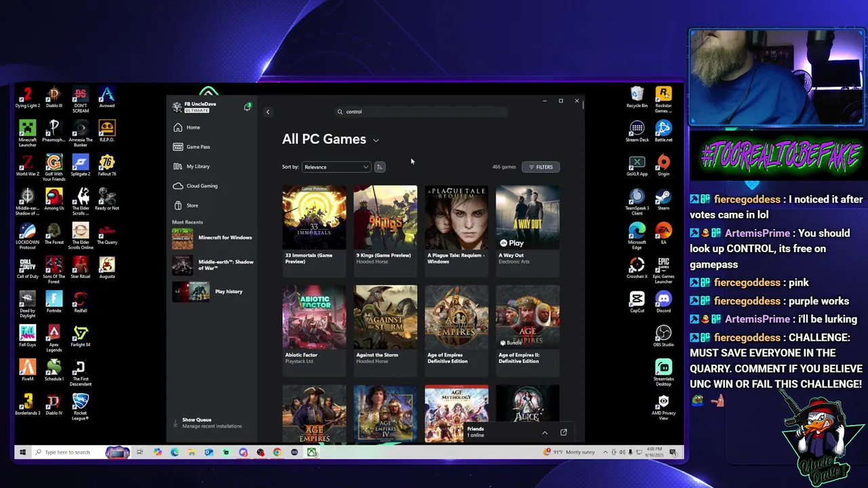The width and height of the screenshot is (868, 488).
Task: Select the Discord desktop icon
Action: (663, 302)
